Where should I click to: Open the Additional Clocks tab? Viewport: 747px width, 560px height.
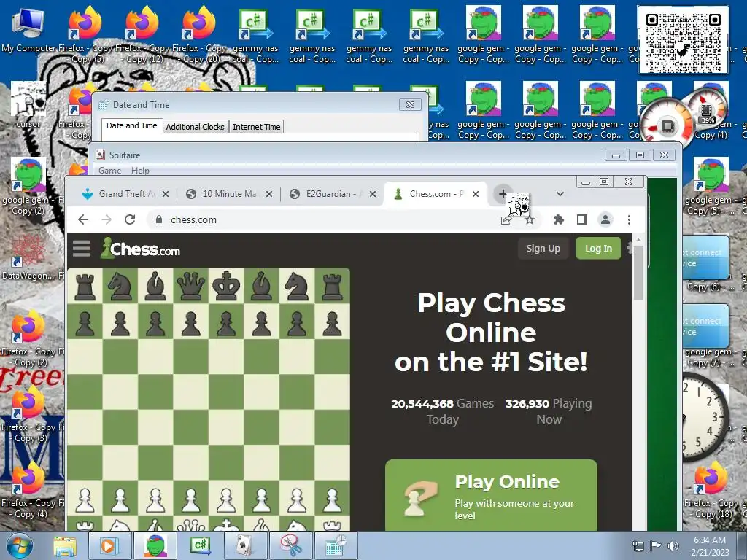[x=195, y=127]
